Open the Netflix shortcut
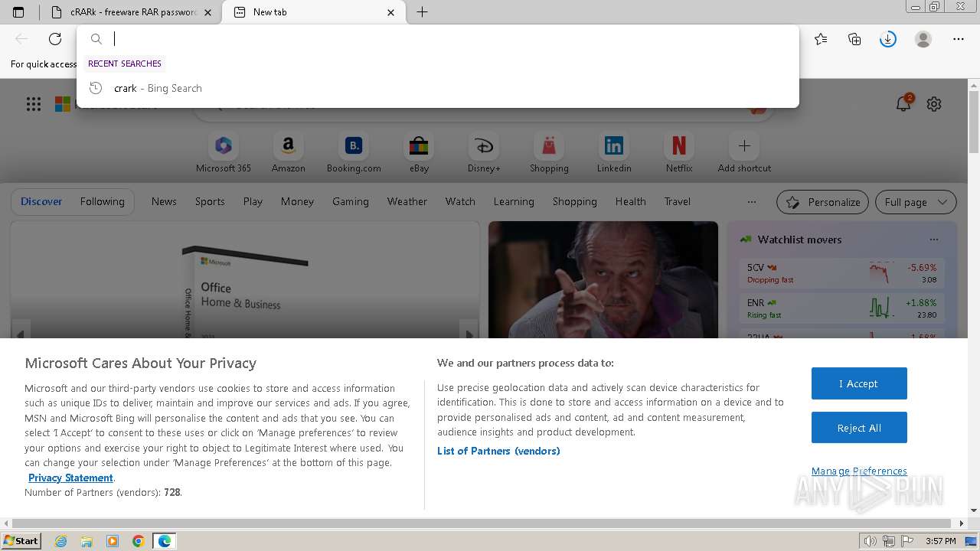 tap(679, 152)
